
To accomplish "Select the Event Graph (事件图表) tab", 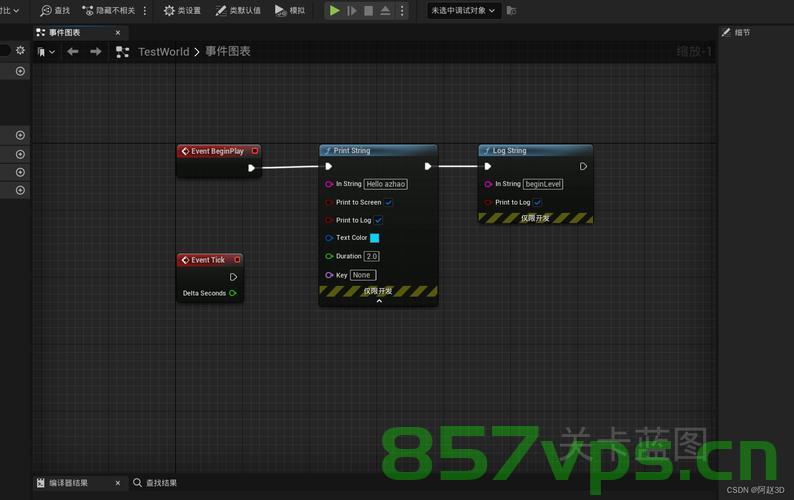I will point(64,32).
